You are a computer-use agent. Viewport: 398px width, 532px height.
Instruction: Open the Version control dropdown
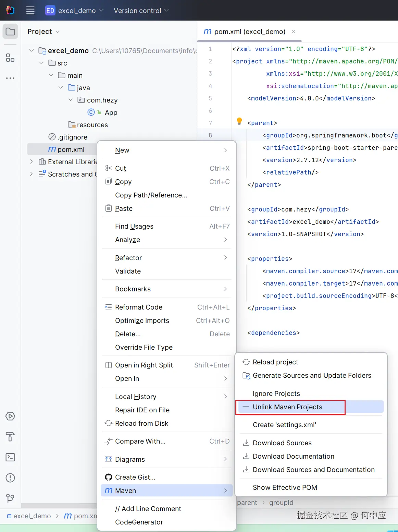141,11
